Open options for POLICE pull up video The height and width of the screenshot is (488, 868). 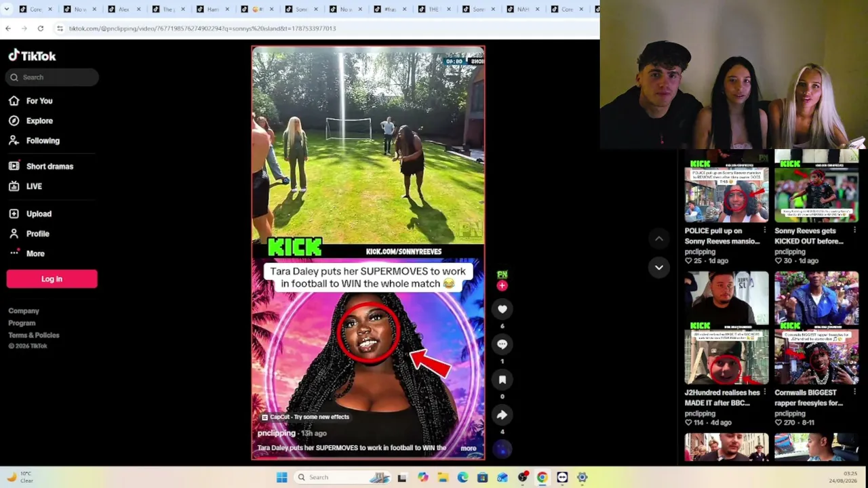[x=764, y=231]
